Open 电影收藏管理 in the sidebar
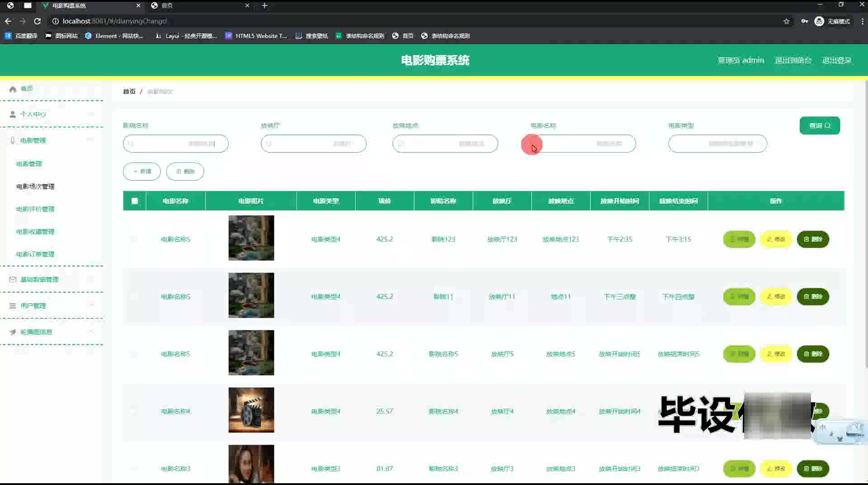The height and width of the screenshot is (485, 868). click(35, 232)
